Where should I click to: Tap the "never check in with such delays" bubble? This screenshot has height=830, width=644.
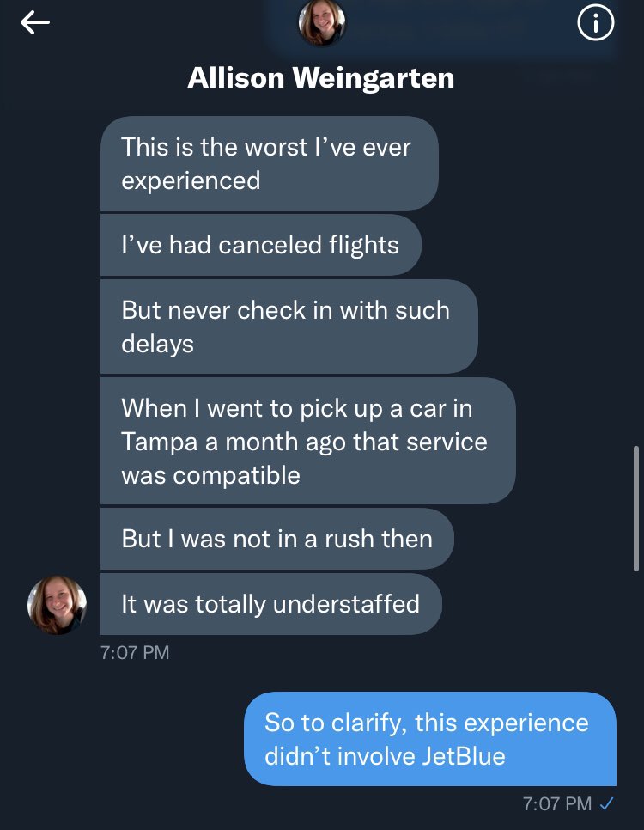point(288,327)
